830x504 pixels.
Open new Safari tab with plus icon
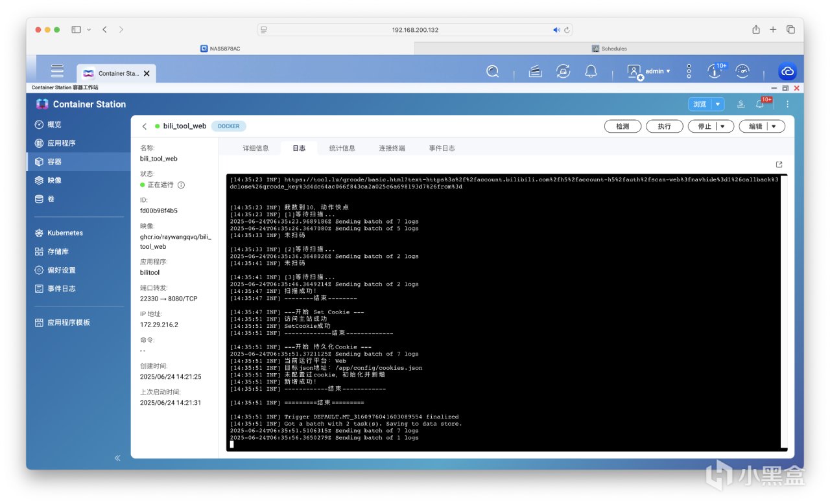click(773, 30)
